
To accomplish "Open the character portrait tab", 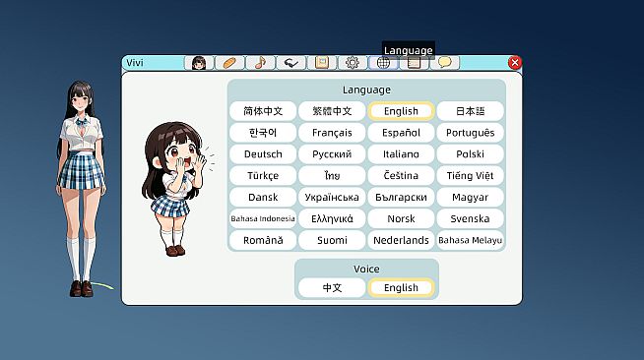I will click(199, 63).
